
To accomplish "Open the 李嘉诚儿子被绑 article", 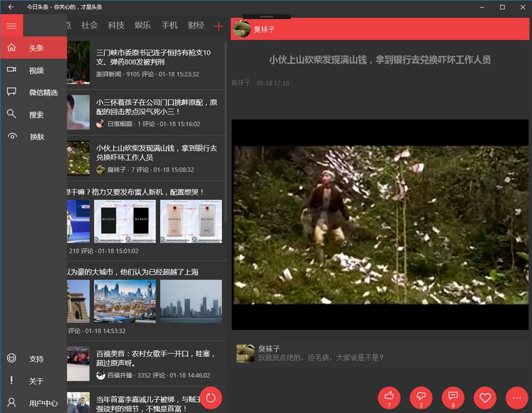I will coord(146,400).
